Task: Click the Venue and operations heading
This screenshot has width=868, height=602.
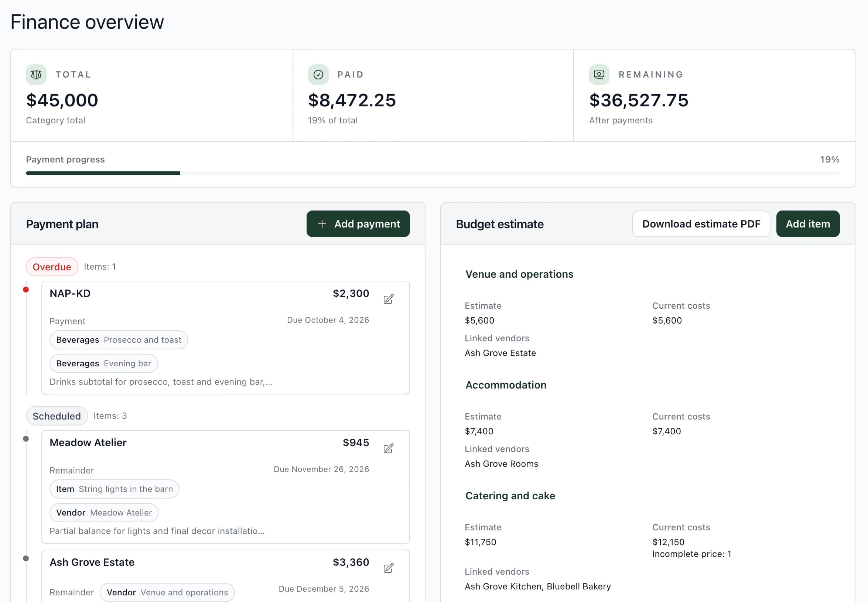Action: pyautogui.click(x=519, y=274)
